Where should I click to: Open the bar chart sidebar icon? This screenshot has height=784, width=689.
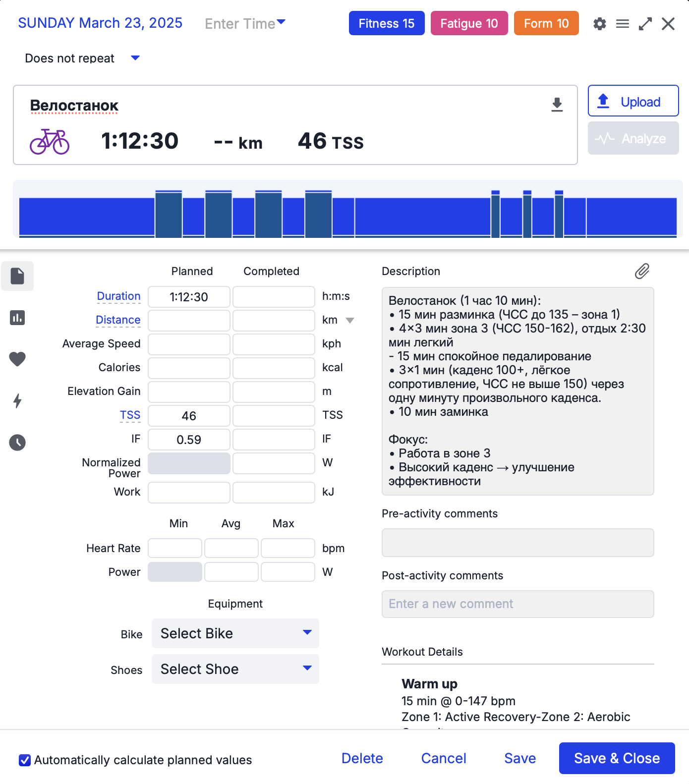click(17, 318)
